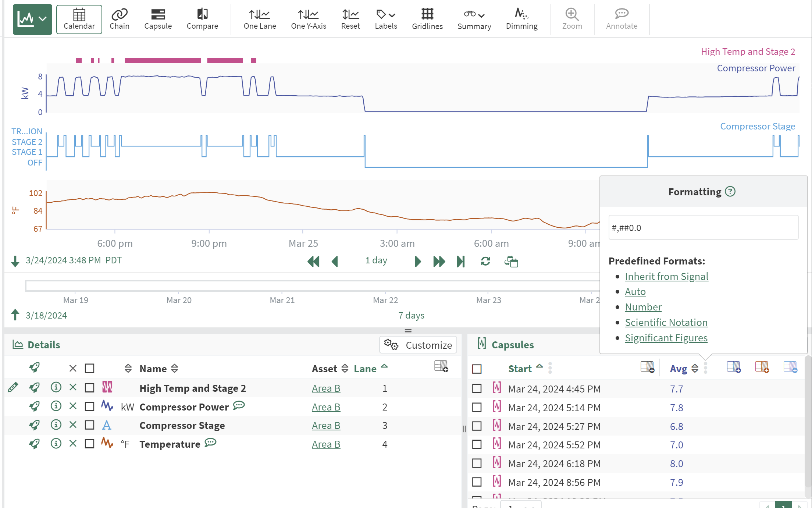This screenshot has height=508, width=812.
Task: Expand the Labels dropdown
Action: click(x=385, y=19)
